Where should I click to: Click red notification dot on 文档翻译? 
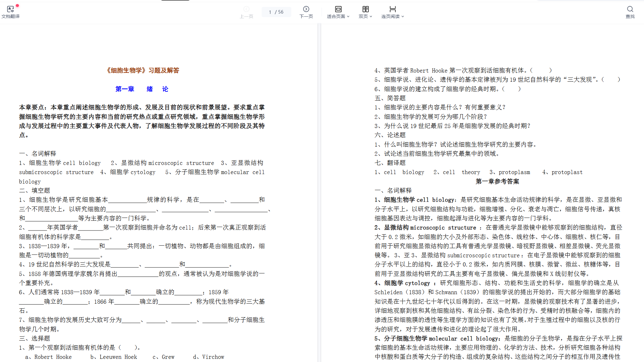[x=17, y=6]
